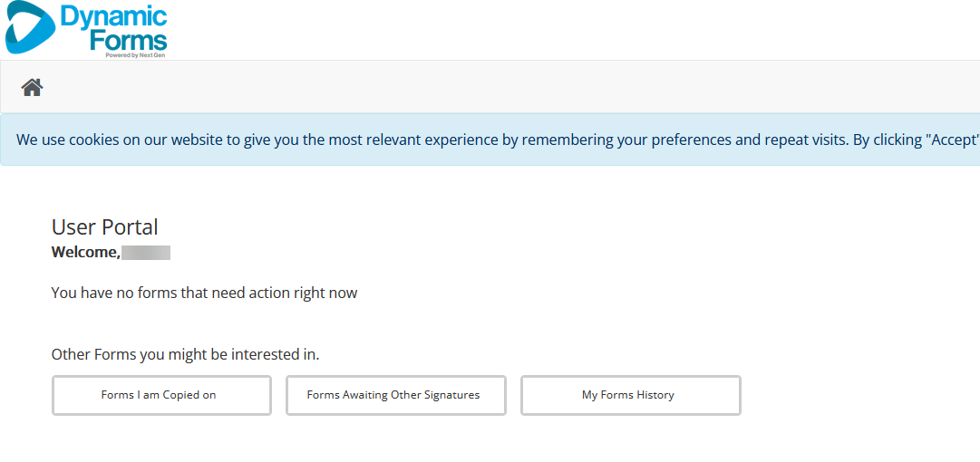Viewport: 980px width, 462px height.
Task: Click the word "Dynamic" in the logo
Action: point(113,16)
